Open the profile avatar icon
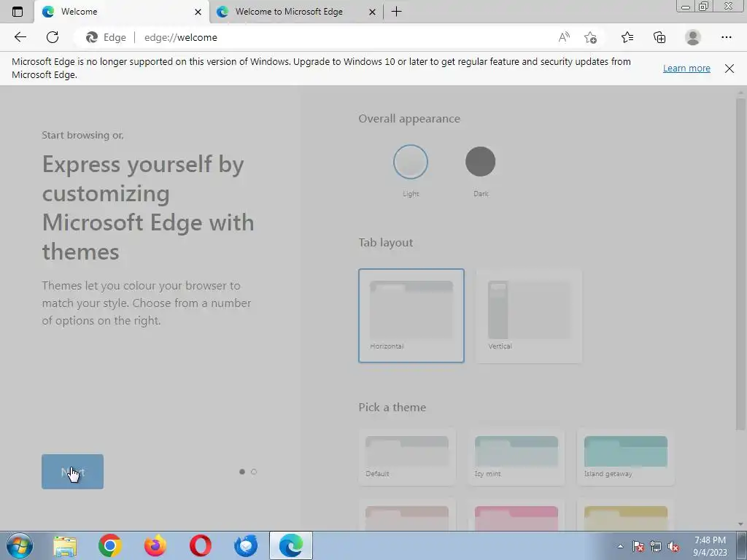This screenshot has width=747, height=560. pyautogui.click(x=693, y=37)
